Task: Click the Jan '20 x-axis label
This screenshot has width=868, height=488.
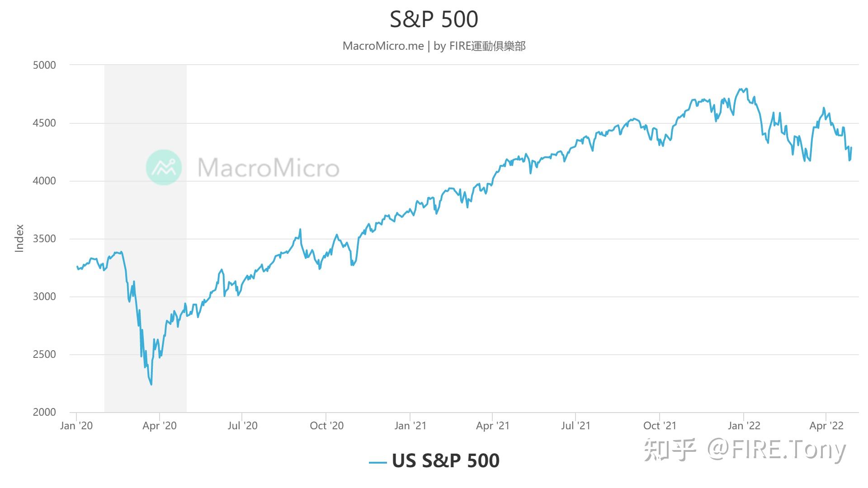Action: click(x=76, y=426)
